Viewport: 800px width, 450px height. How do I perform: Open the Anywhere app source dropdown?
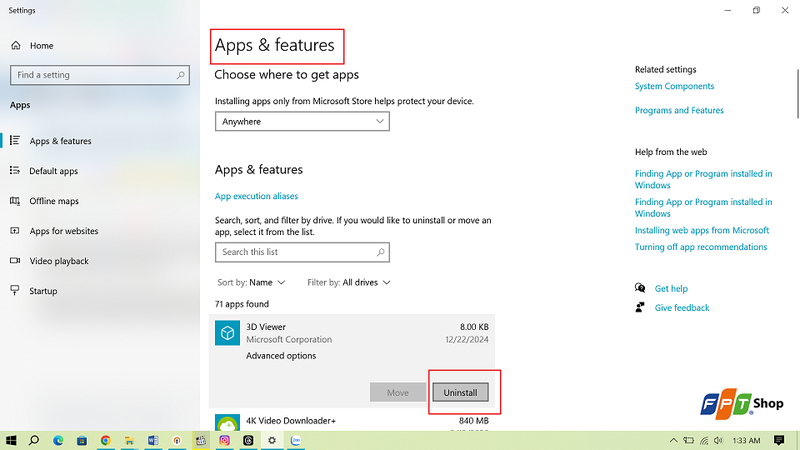click(x=302, y=121)
